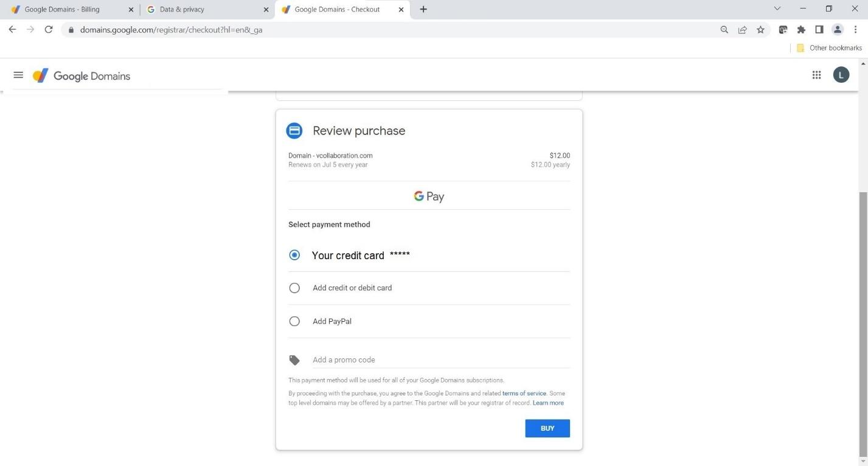Bookmark this page with star
Viewport: 868px width, 466px height.
pyautogui.click(x=760, y=29)
